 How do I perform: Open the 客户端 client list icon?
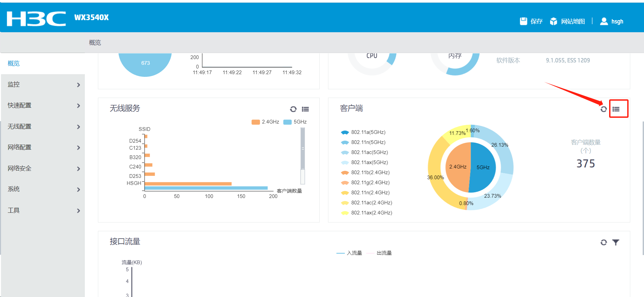tap(616, 109)
